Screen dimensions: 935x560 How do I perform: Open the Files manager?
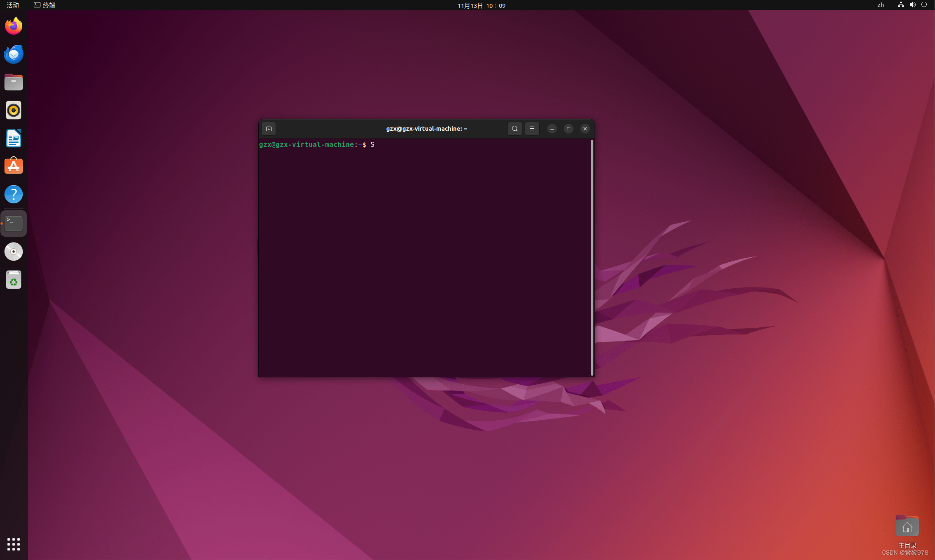pyautogui.click(x=14, y=82)
